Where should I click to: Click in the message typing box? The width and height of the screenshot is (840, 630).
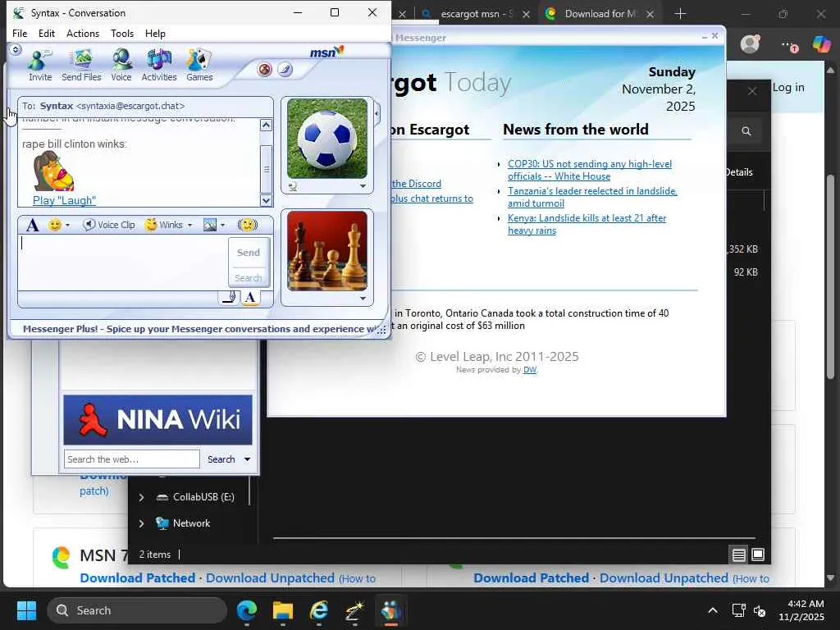[x=124, y=263]
